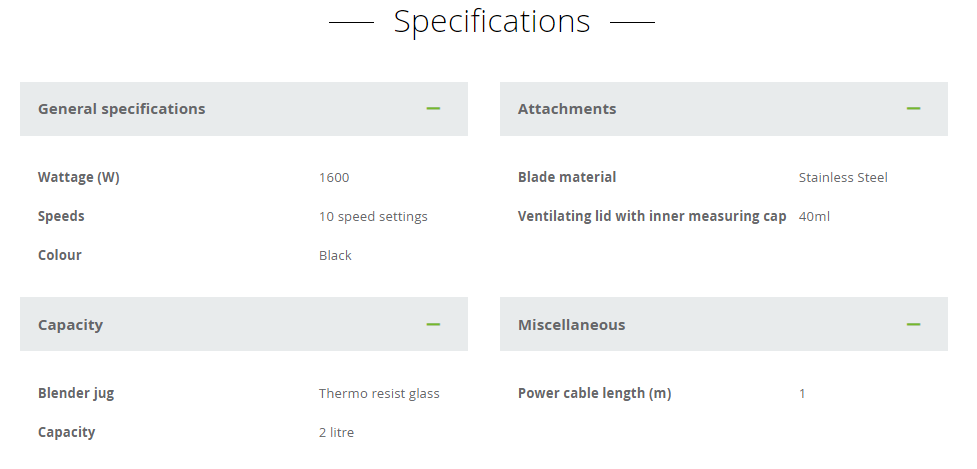Click the minus icon beside Attachments
Screen dimensions: 977x469
tap(913, 108)
